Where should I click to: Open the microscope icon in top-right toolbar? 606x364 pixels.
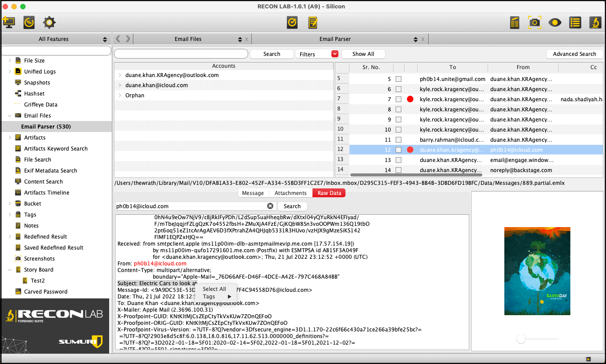[595, 22]
